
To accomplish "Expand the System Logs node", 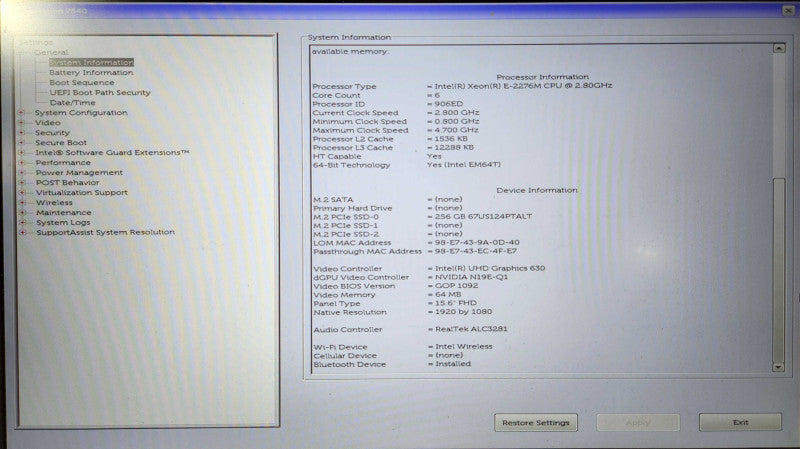I will click(22, 222).
